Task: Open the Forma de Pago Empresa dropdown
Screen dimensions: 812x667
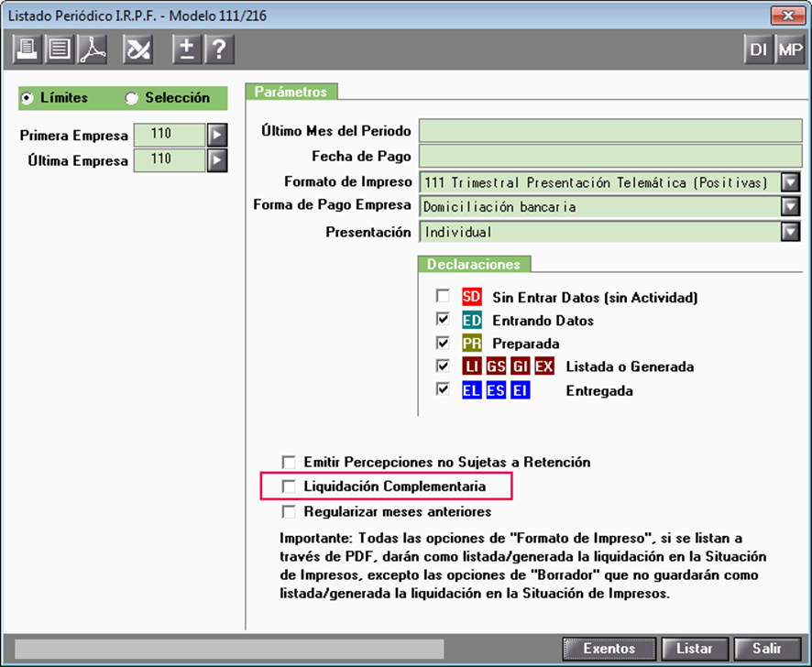Action: point(791,207)
